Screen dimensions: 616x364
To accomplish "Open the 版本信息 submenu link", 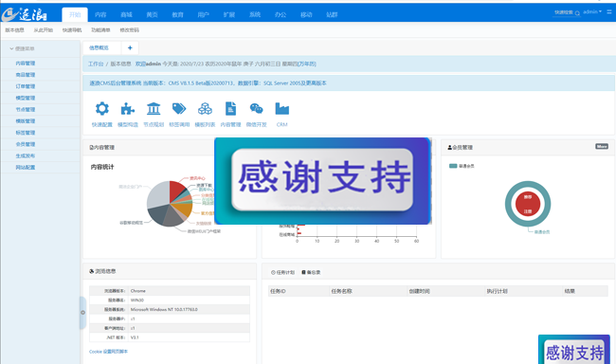I will pos(14,30).
